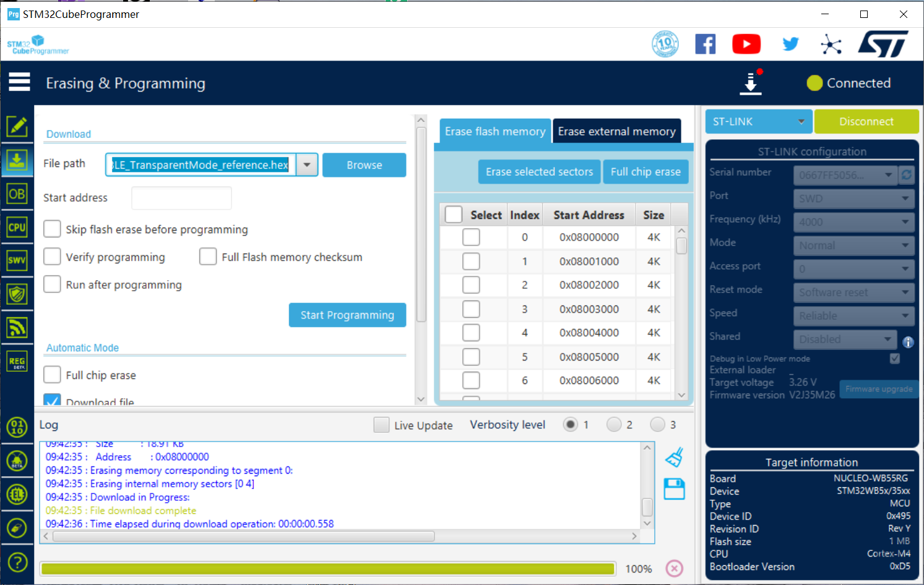The width and height of the screenshot is (924, 585).
Task: Open Memory & File editing view
Action: [17, 126]
